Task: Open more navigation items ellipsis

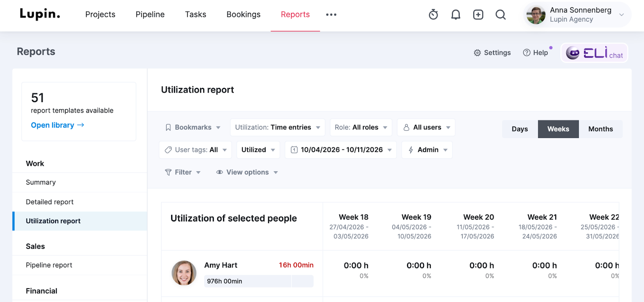Action: [x=331, y=14]
